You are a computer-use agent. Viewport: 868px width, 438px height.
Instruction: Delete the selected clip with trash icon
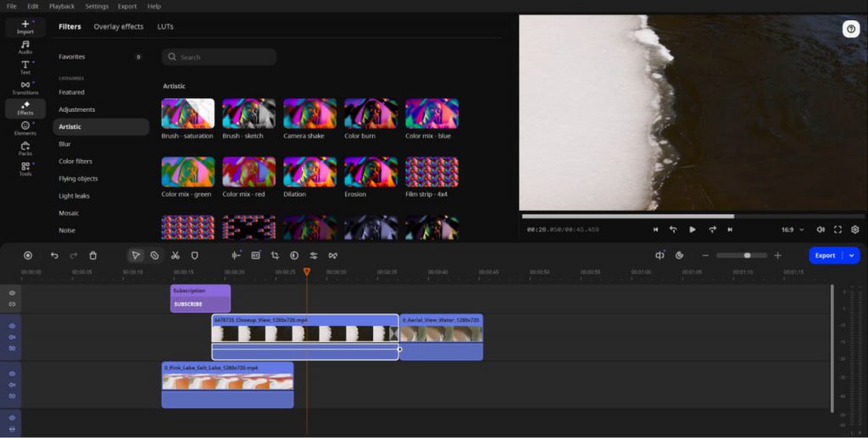coord(93,255)
